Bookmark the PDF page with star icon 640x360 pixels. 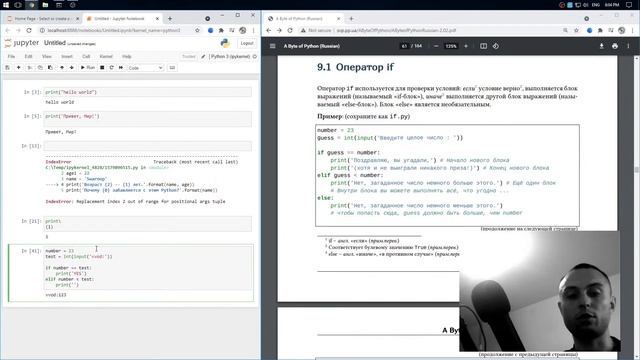[x=576, y=31]
